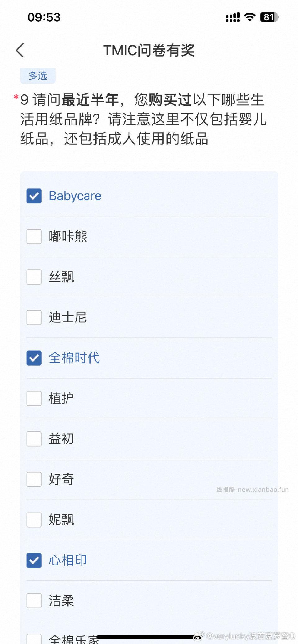This screenshot has height=644, width=298.
Task: Select the 益初 checkbox
Action: 34,439
